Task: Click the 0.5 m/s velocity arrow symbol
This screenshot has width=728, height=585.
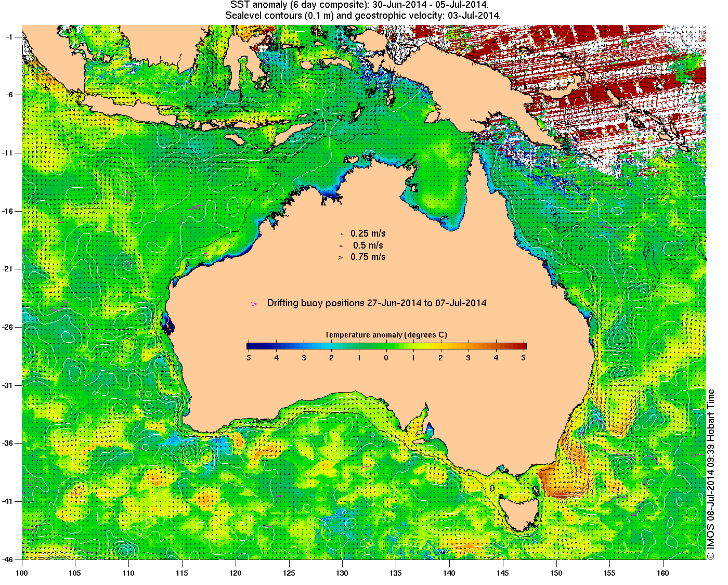Action: pyautogui.click(x=341, y=245)
